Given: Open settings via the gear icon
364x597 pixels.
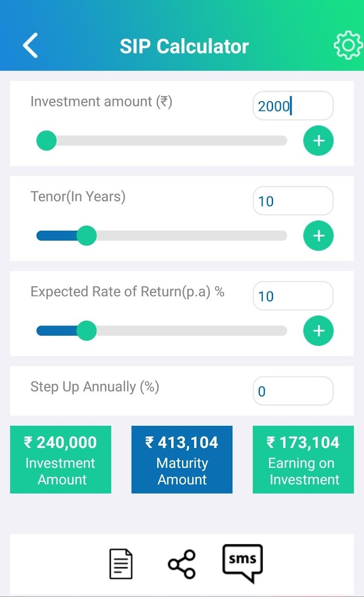Looking at the screenshot, I should 348,46.
